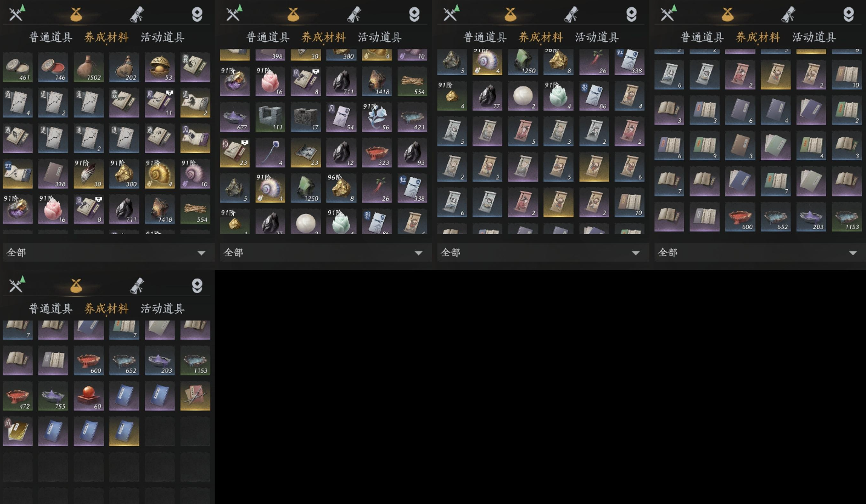Click the stone block item with count 111
The image size is (866, 504).
point(270,117)
